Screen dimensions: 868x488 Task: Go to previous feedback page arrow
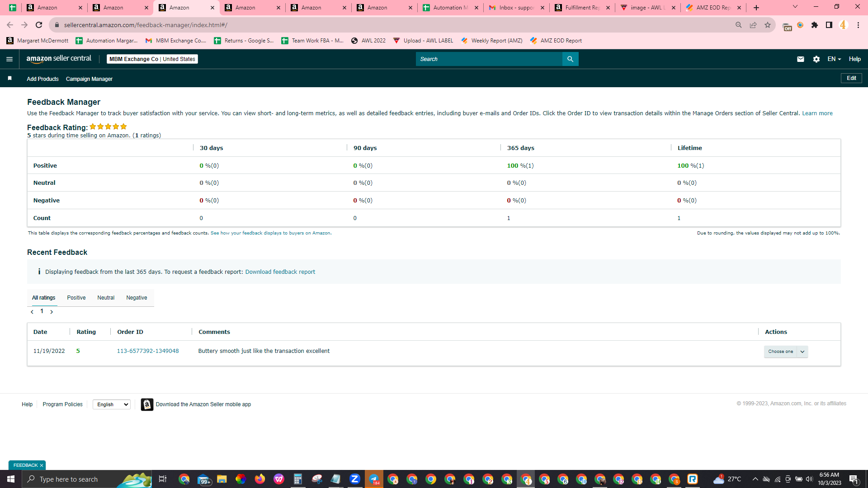[x=32, y=312]
